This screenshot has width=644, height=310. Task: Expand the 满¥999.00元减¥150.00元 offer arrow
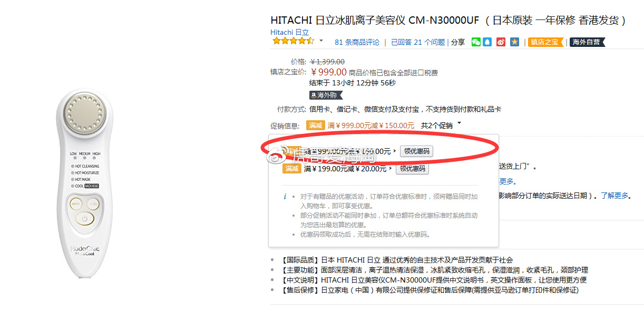click(394, 151)
